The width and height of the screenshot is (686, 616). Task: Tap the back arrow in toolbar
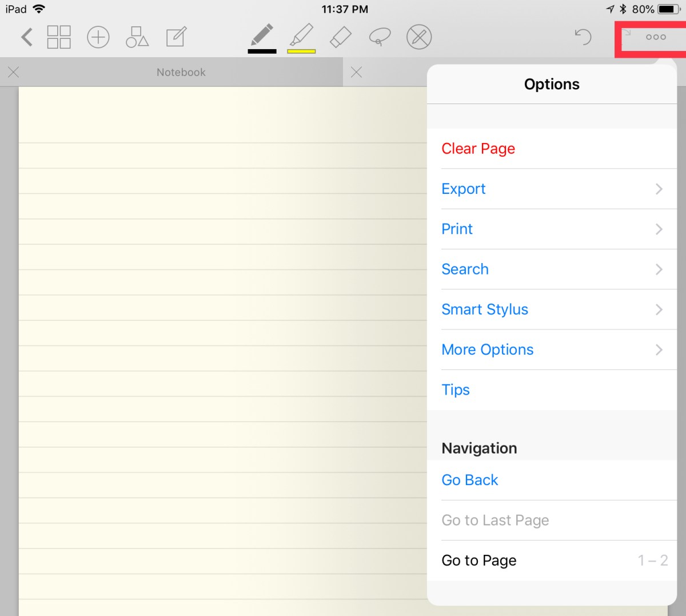26,38
